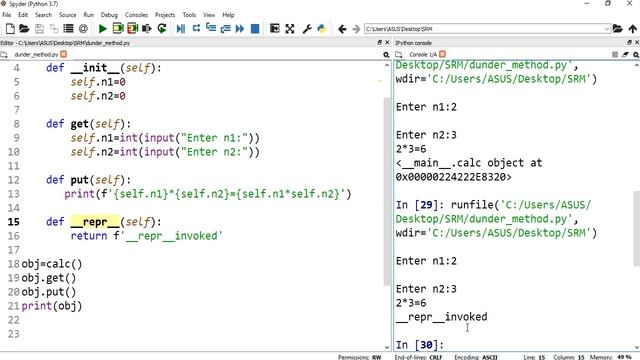Open the PYTHONPATH manager Python icon
The image size is (640, 360).
click(322, 29)
